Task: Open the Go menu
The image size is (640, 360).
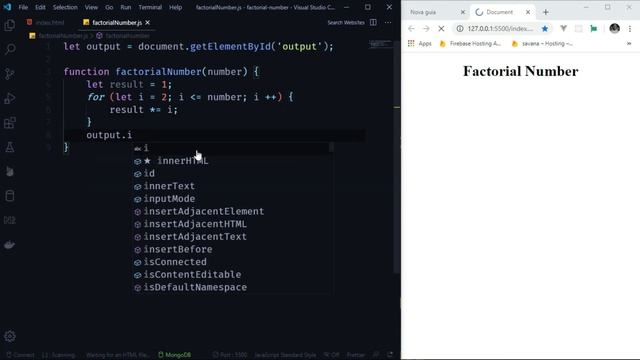Action: (109, 7)
